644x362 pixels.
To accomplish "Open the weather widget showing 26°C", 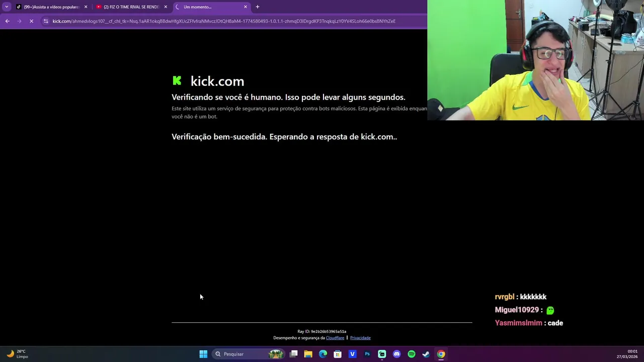I will click(17, 354).
